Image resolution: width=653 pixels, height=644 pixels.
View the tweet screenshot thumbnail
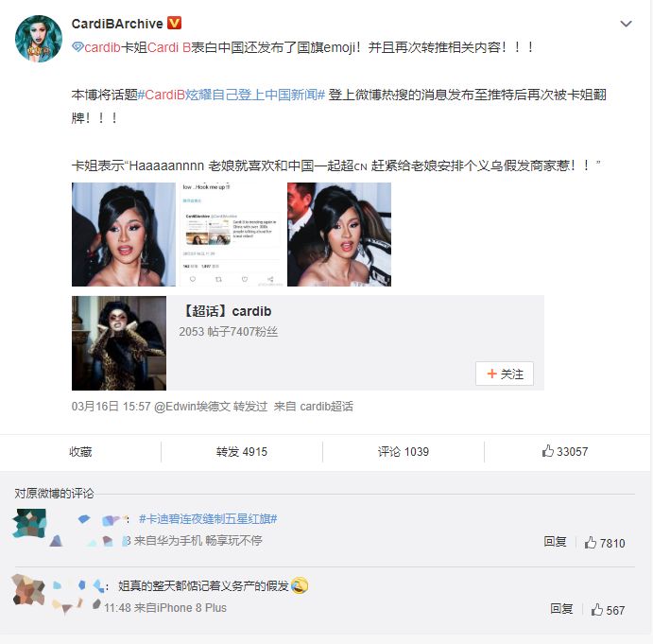[232, 235]
